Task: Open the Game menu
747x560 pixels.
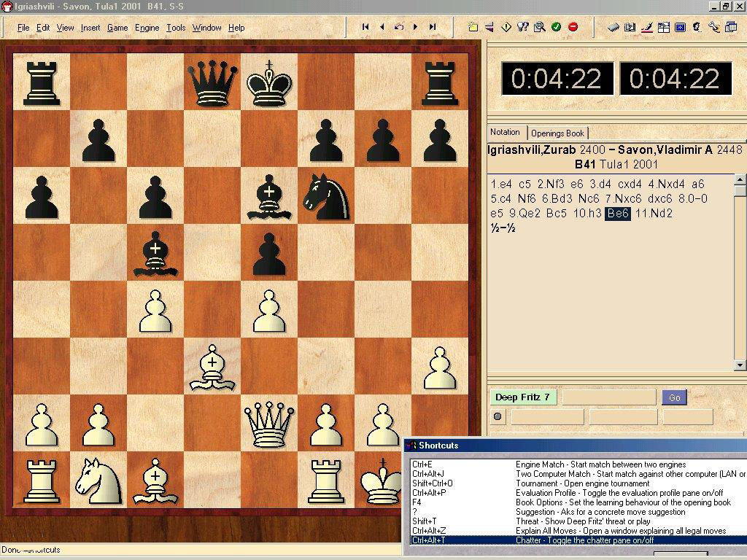Action: pos(117,28)
